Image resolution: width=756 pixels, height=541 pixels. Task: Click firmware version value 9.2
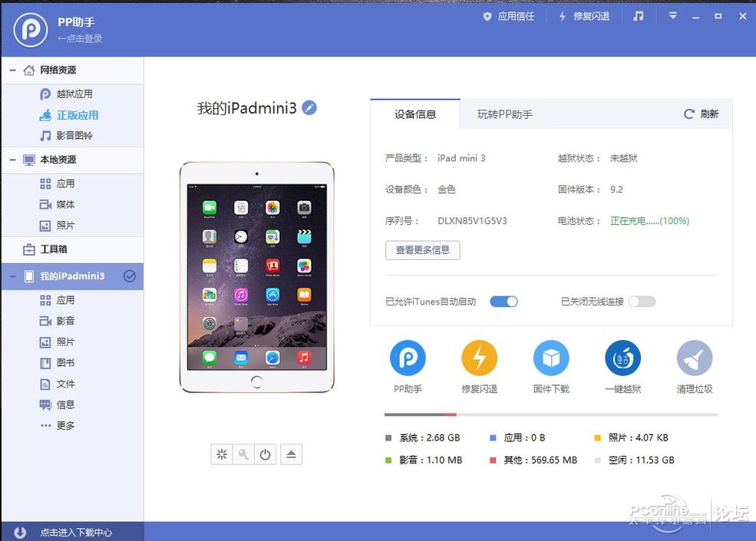(616, 190)
